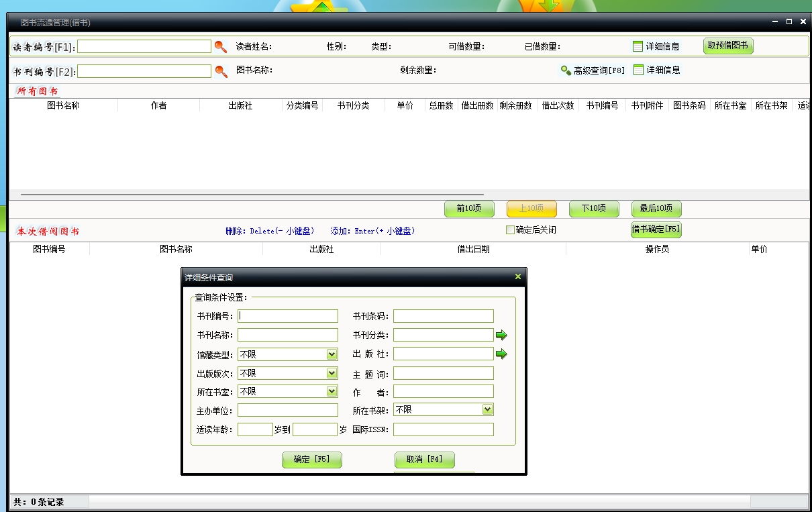Open the 所在书室 dropdown list
The height and width of the screenshot is (512, 812).
[x=332, y=391]
